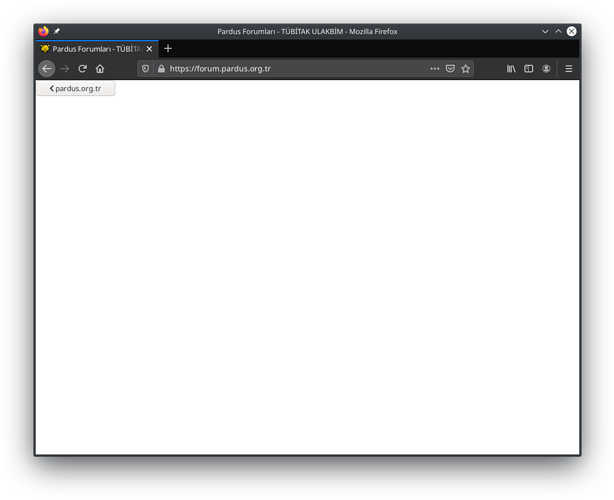This screenshot has height=500, width=614.
Task: Open page actions three-dot menu
Action: click(x=435, y=69)
